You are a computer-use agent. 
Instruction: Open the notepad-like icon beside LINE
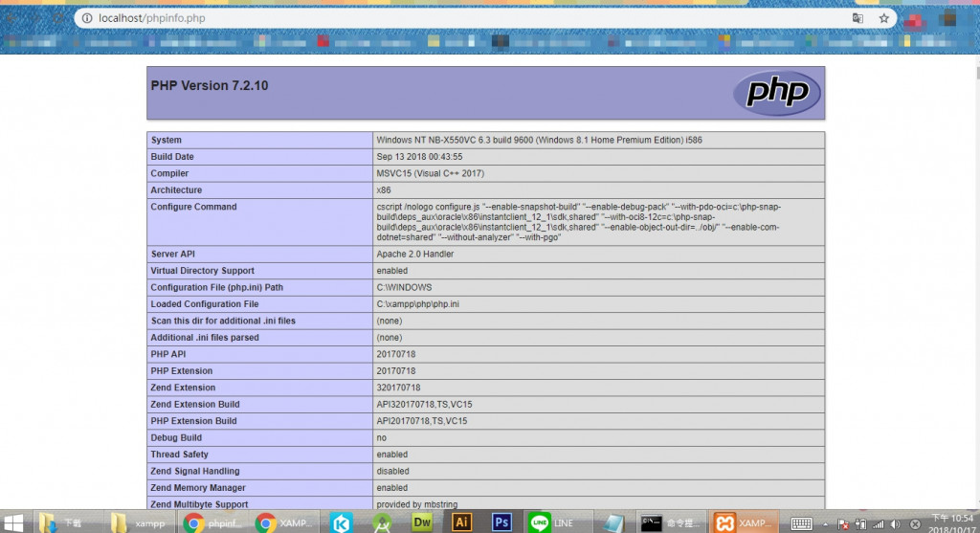[x=613, y=522]
